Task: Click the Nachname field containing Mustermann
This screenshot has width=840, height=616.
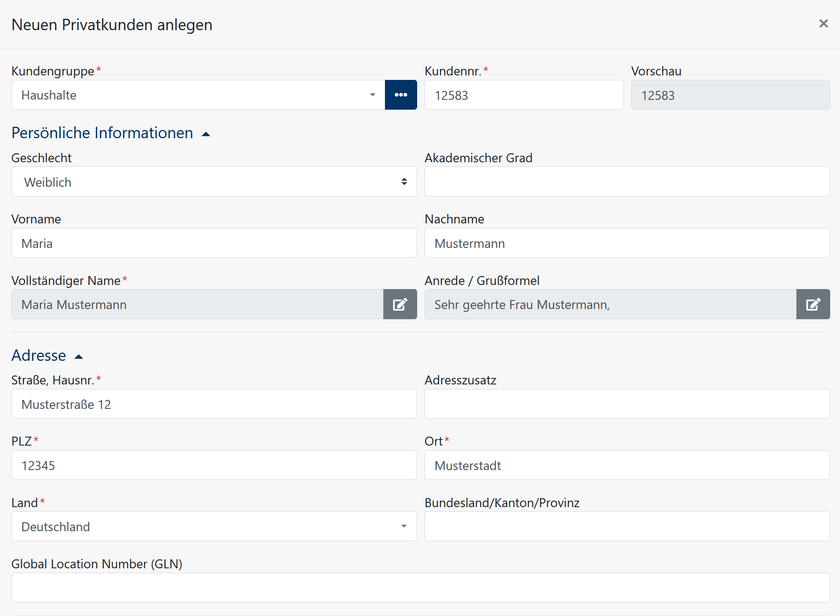Action: tap(627, 243)
